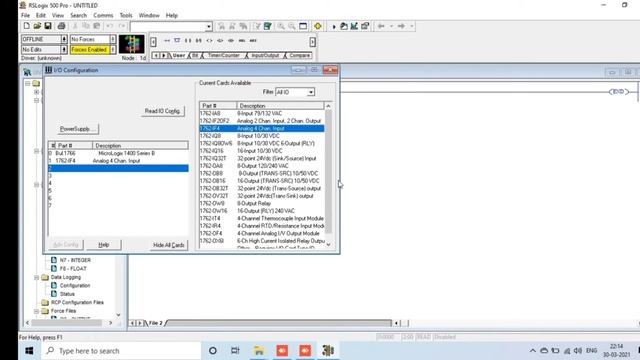
Task: Collapse the Data Logging folder
Action: tap(36, 278)
